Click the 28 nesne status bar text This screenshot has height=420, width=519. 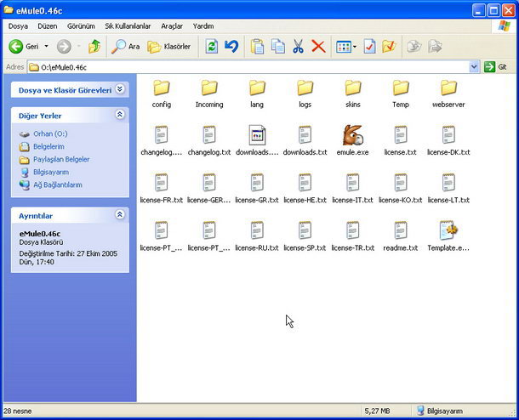point(18,411)
